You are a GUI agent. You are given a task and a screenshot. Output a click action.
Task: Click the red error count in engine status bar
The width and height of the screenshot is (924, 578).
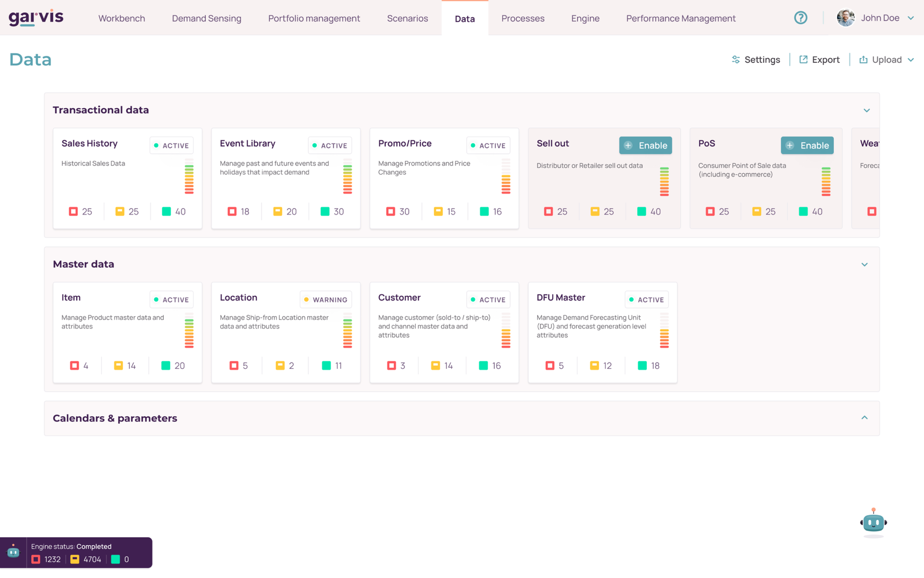click(46, 559)
